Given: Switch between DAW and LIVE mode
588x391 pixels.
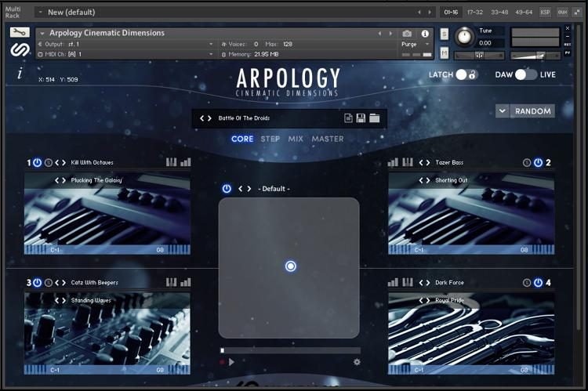Looking at the screenshot, I should click(x=526, y=74).
